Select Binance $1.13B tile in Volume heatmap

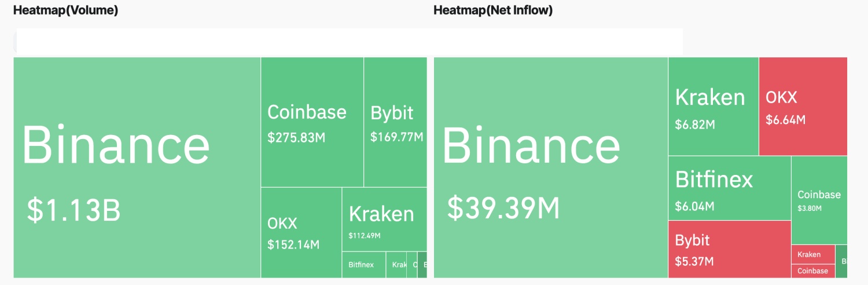(137, 167)
